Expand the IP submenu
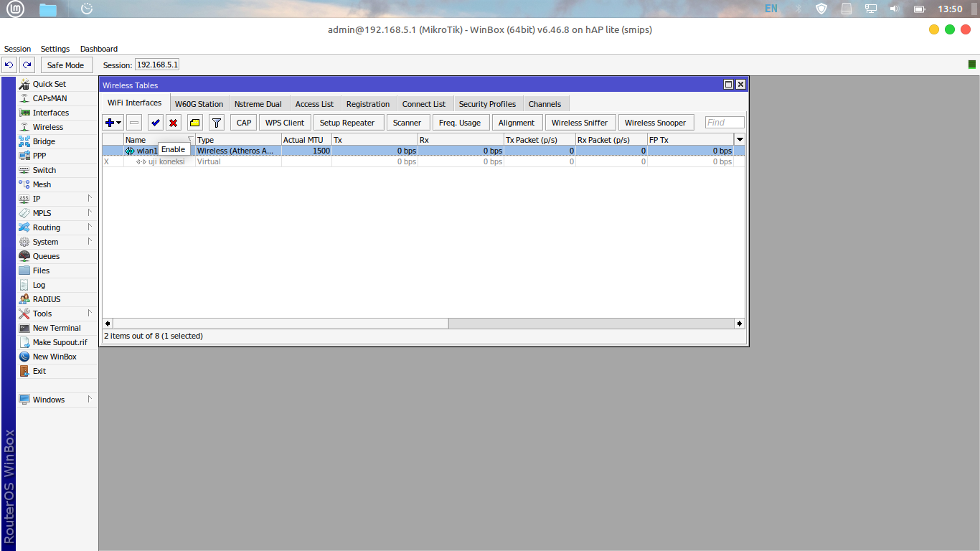The height and width of the screenshot is (551, 980). click(57, 199)
